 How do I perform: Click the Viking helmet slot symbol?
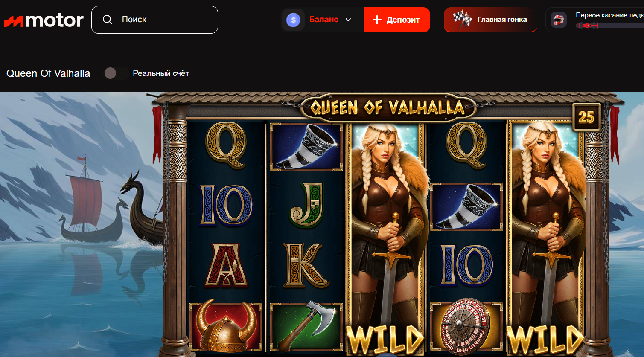[x=226, y=325]
